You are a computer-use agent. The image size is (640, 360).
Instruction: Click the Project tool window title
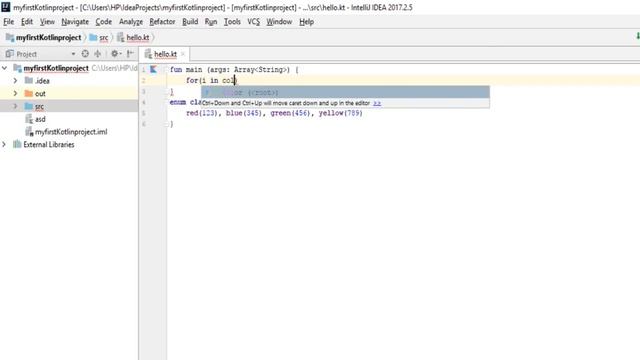pyautogui.click(x=27, y=54)
